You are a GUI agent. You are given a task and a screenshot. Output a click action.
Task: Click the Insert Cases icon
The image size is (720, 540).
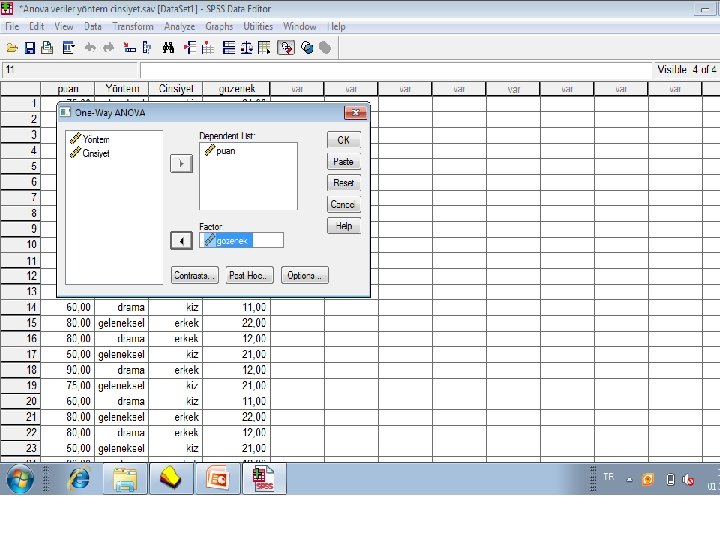point(190,48)
